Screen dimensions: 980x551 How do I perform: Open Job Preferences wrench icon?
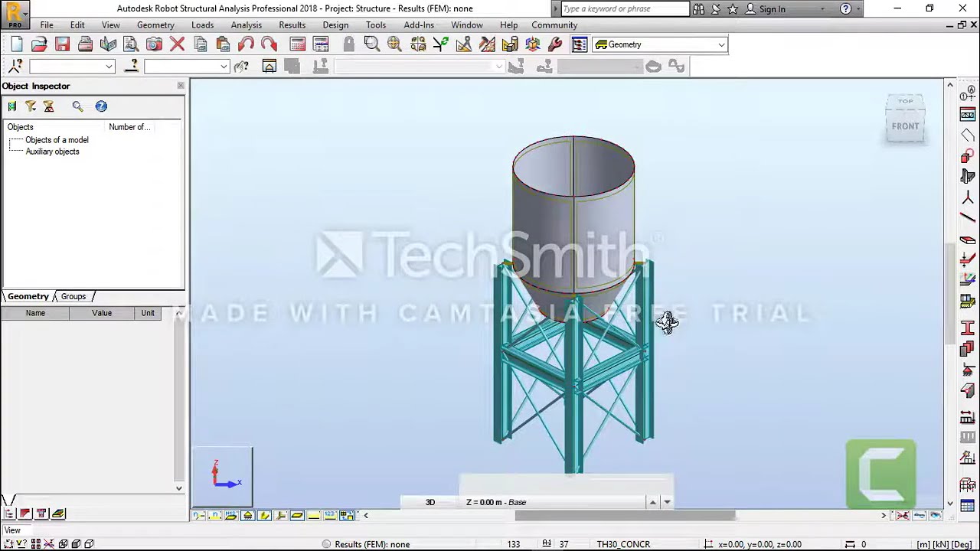click(x=556, y=44)
